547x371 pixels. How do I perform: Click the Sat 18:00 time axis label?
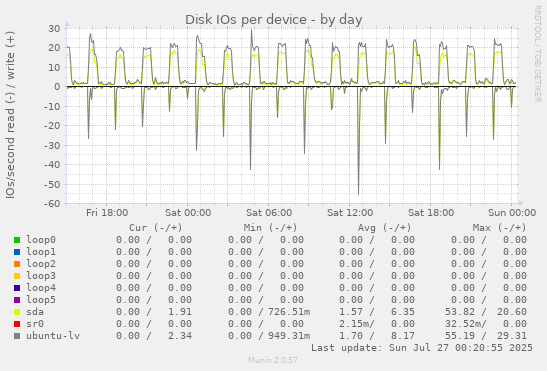[x=431, y=213]
